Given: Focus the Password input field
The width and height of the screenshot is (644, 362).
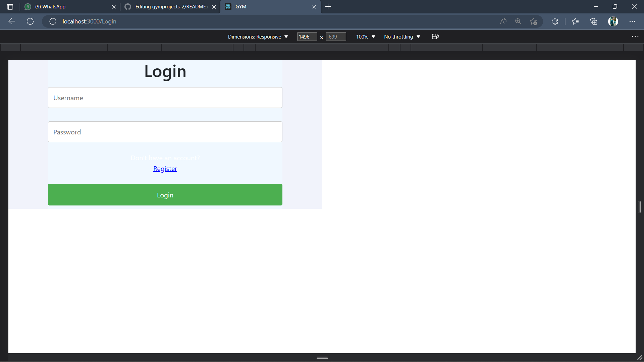Looking at the screenshot, I should point(165,132).
